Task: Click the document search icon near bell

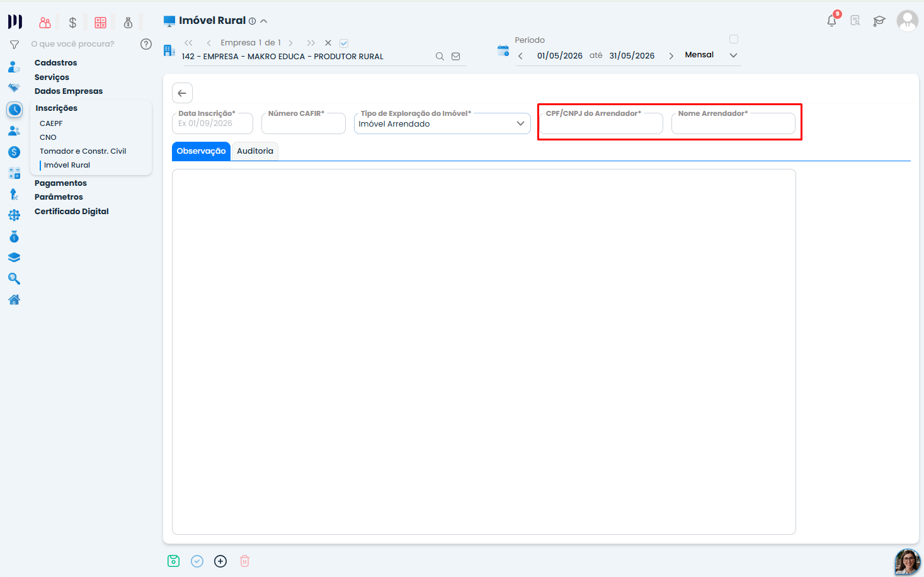Action: (x=855, y=21)
